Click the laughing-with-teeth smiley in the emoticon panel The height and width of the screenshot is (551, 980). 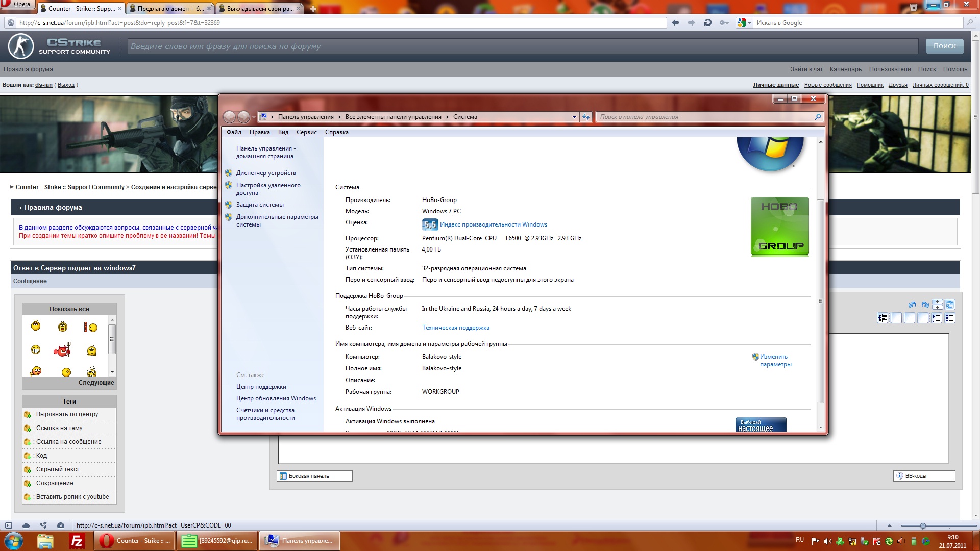click(x=36, y=350)
